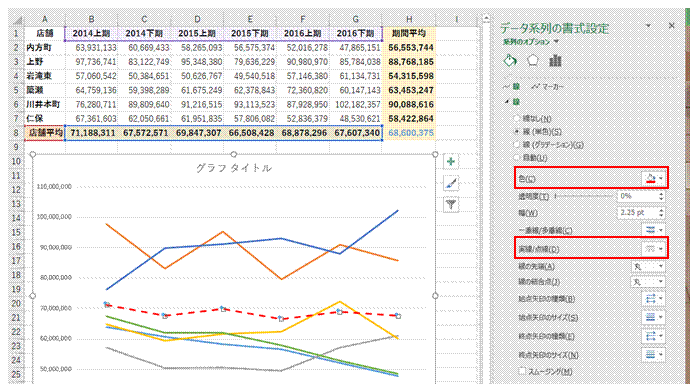Click the 店舗 header cell
Screen dimensions: 698x390
(45, 33)
